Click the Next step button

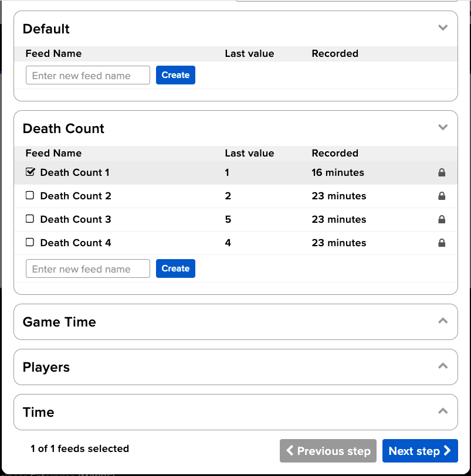[420, 451]
